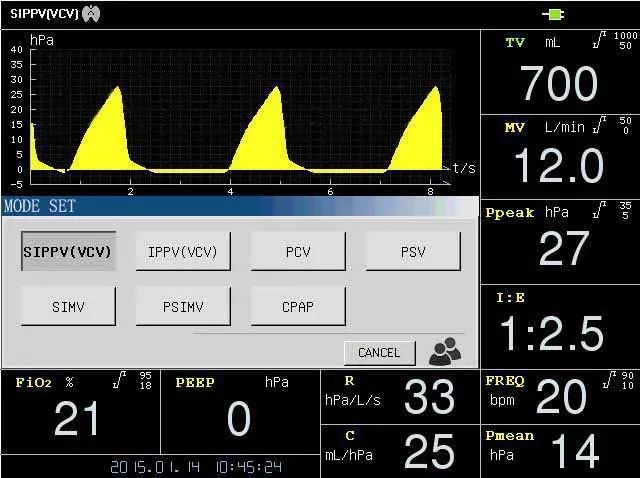The height and width of the screenshot is (478, 640).
Task: Pick the SIMV mode button
Action: (68, 307)
